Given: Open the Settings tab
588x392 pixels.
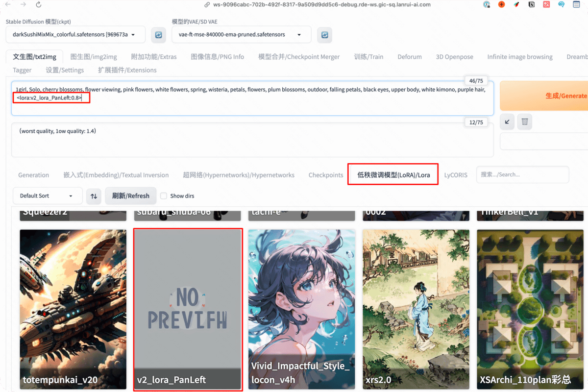Looking at the screenshot, I should pos(65,70).
